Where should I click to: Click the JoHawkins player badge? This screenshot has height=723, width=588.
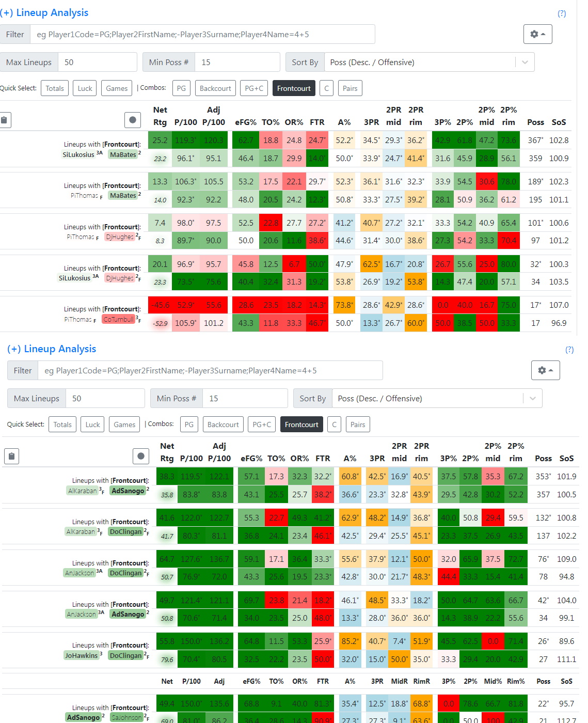pyautogui.click(x=81, y=655)
